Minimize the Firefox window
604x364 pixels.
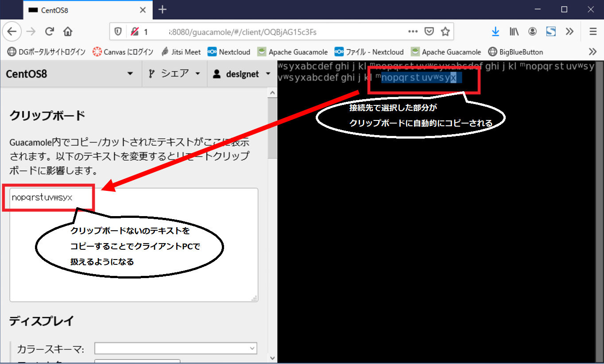537,9
